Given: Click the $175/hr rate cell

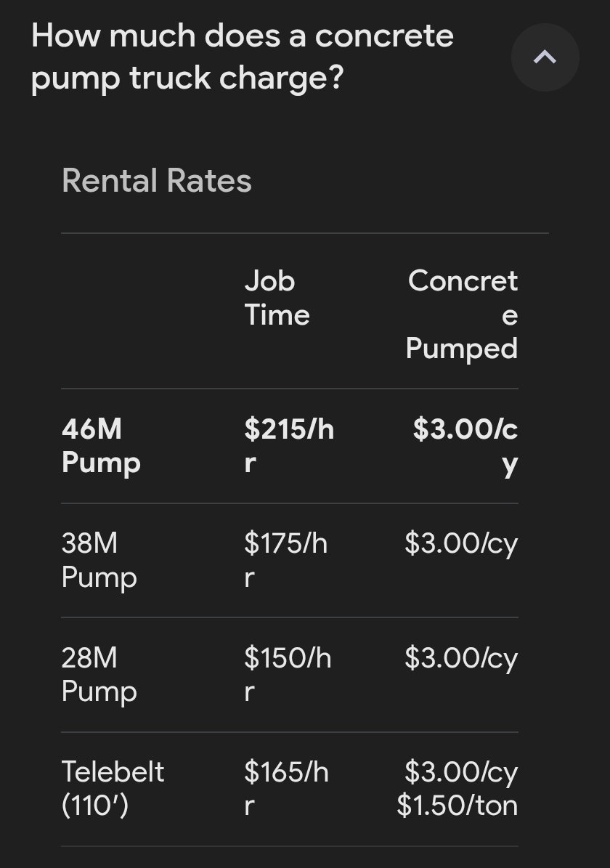Looking at the screenshot, I should coord(285,560).
